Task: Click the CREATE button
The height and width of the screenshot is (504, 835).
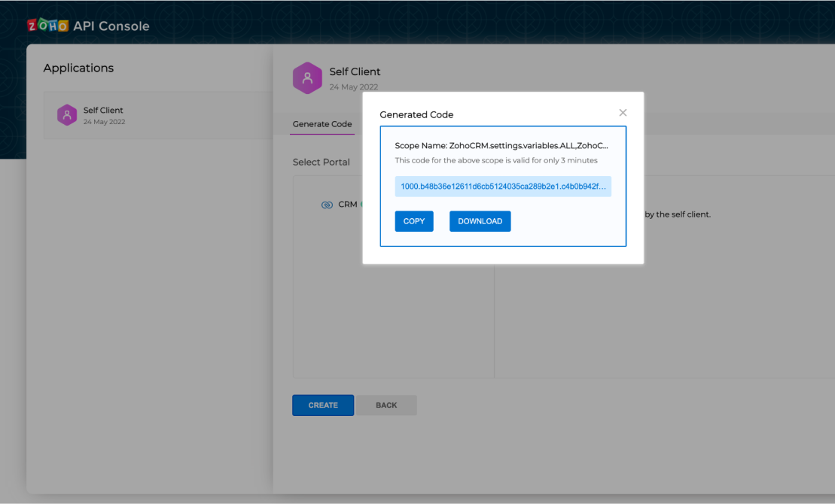Action: (323, 405)
